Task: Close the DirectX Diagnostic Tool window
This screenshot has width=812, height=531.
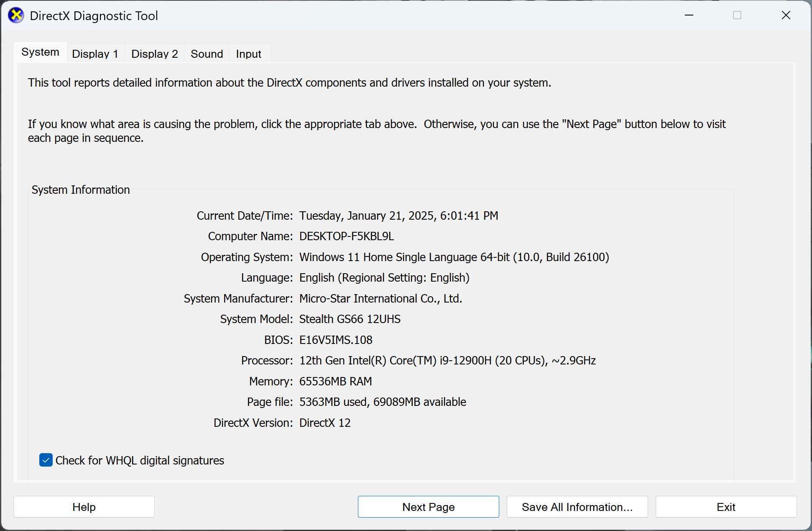Action: tap(786, 15)
